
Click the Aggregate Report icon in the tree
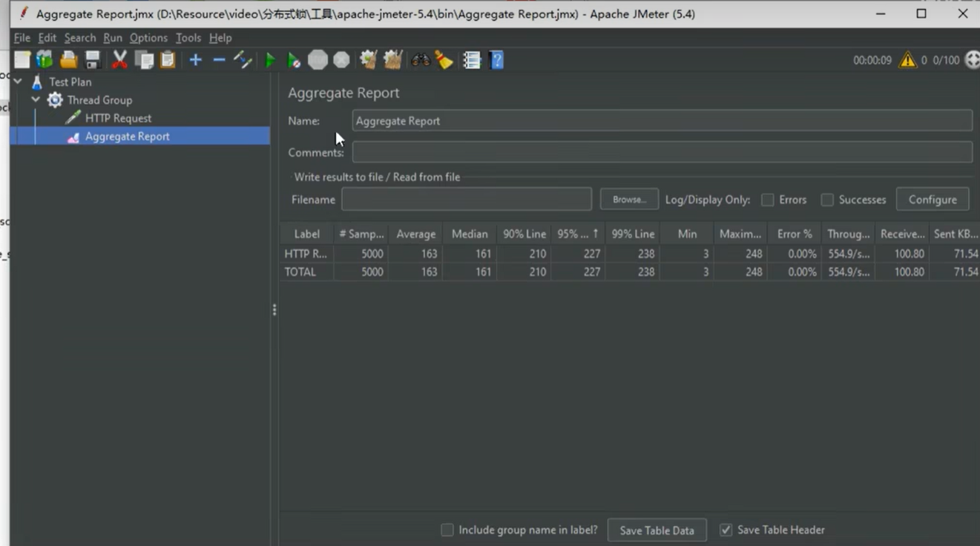click(73, 136)
